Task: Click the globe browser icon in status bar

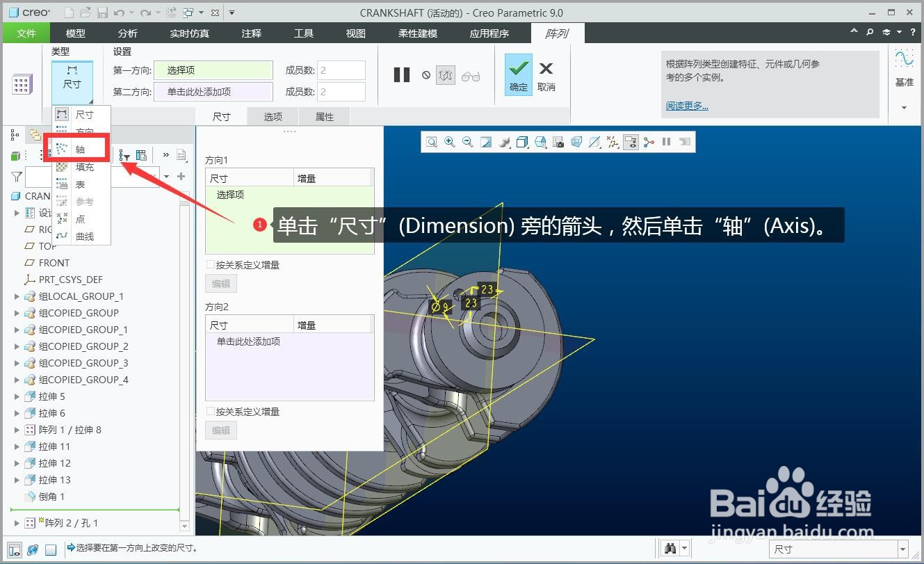Action: point(33,549)
